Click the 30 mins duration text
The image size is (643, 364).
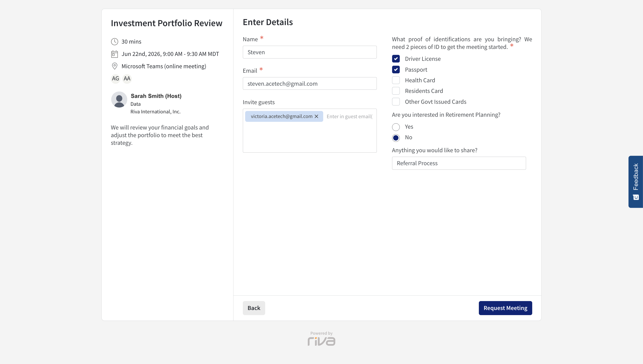click(131, 41)
